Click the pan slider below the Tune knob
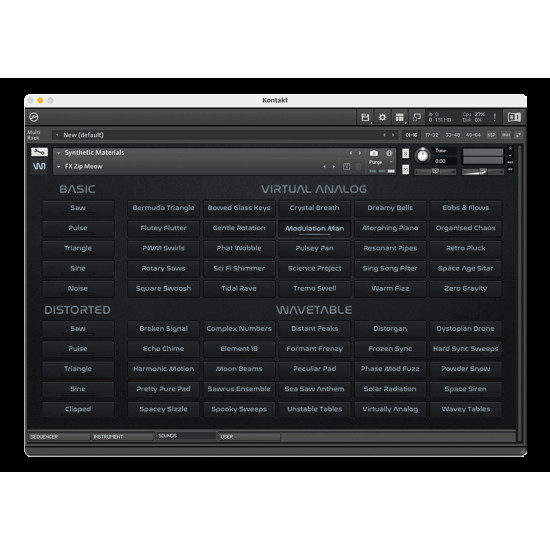 [x=435, y=172]
